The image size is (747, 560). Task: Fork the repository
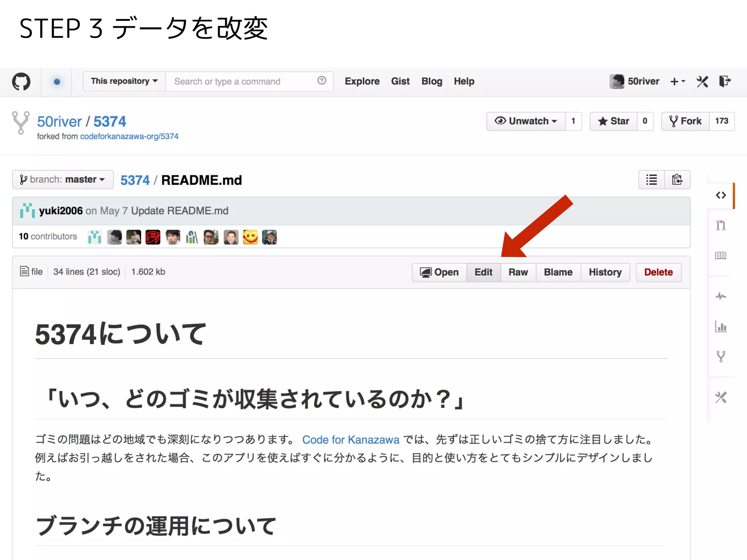point(685,121)
